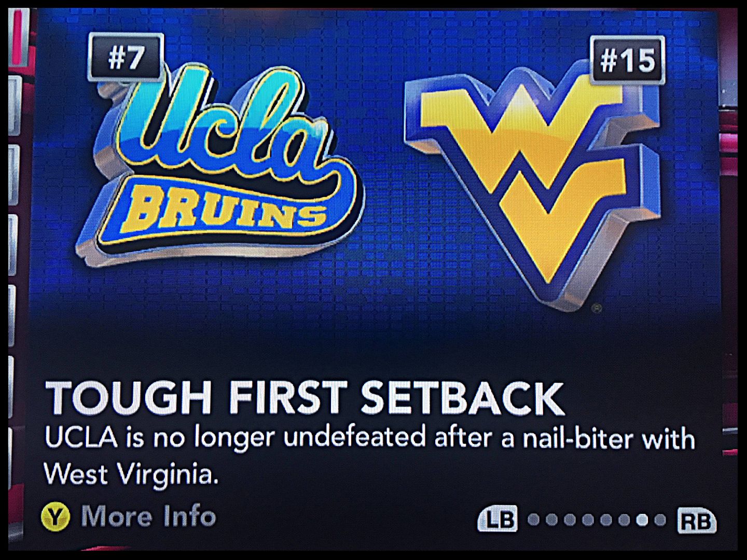The height and width of the screenshot is (560, 747).
Task: Click the Tough First Setback headline
Action: (305, 397)
